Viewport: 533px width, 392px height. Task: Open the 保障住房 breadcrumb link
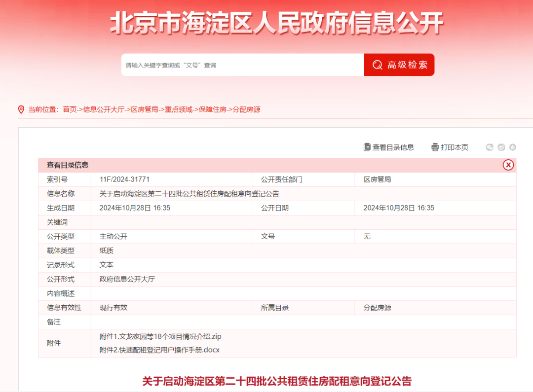(x=212, y=109)
